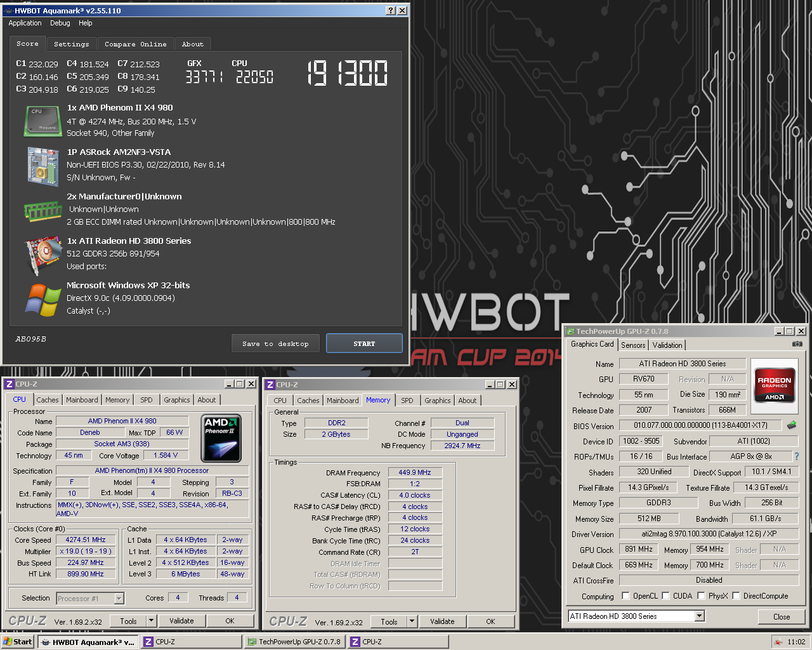Click the Close button in GPU-Z

point(782,616)
